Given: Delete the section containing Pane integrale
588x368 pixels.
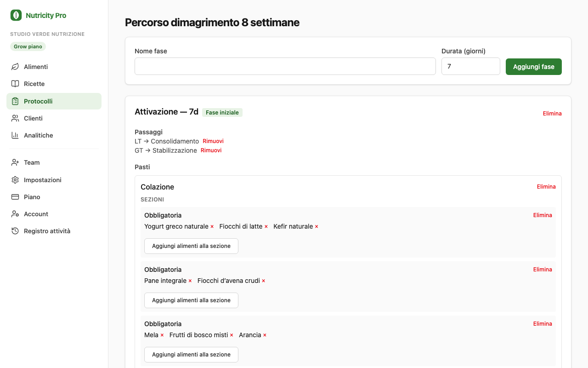Looking at the screenshot, I should (x=543, y=270).
